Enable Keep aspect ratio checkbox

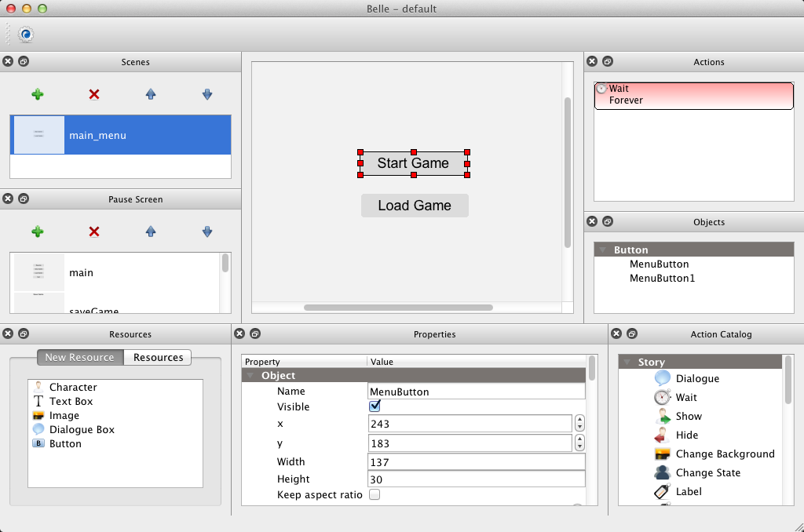tap(375, 494)
